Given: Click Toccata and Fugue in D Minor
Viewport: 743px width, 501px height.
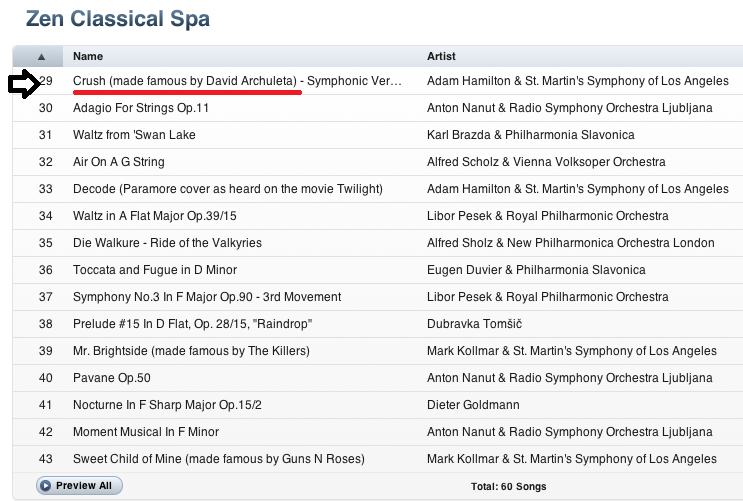Looking at the screenshot, I should pyautogui.click(x=152, y=270).
